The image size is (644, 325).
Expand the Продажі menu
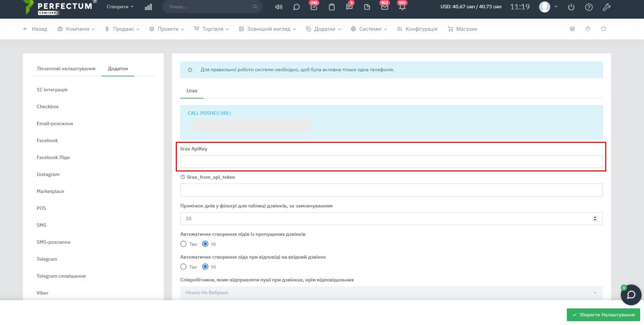[122, 29]
